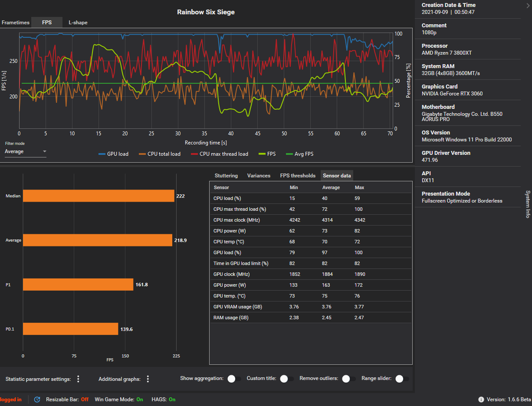
Task: Switch to the Frametimes tab
Action: click(16, 23)
